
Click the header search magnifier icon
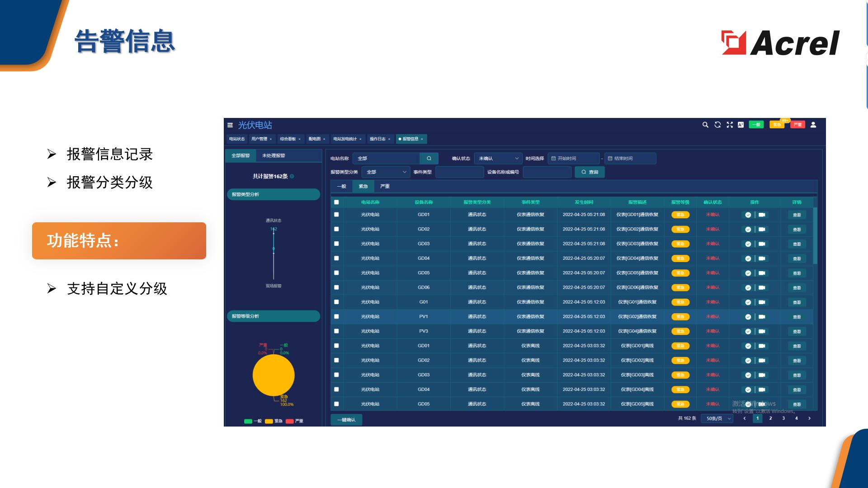coord(705,125)
